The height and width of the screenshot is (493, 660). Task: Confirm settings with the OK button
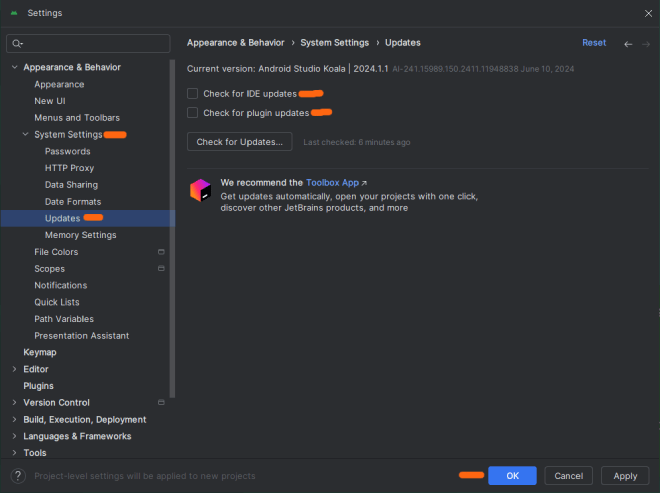(512, 476)
